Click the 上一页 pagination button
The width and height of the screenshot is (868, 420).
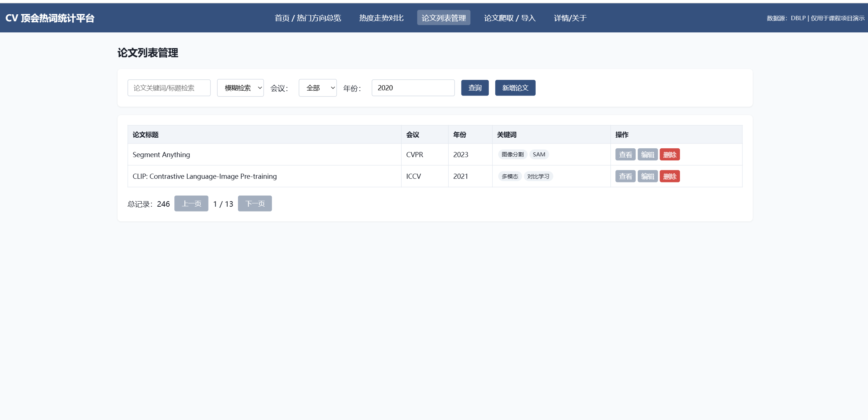click(191, 203)
